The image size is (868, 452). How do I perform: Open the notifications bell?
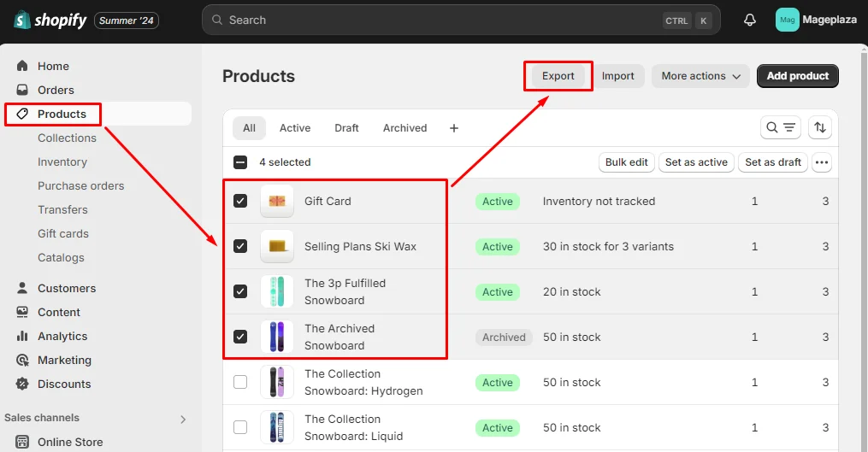[749, 20]
